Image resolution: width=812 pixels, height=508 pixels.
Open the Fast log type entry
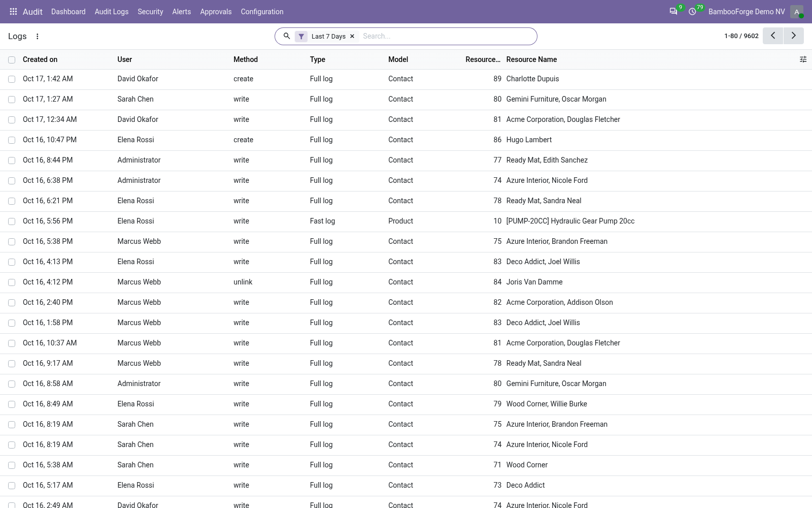[x=406, y=221]
